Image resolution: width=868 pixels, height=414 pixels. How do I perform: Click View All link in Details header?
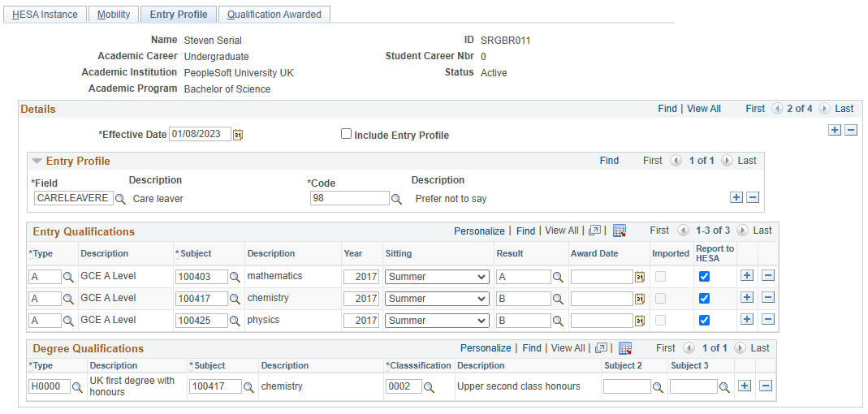pos(704,109)
